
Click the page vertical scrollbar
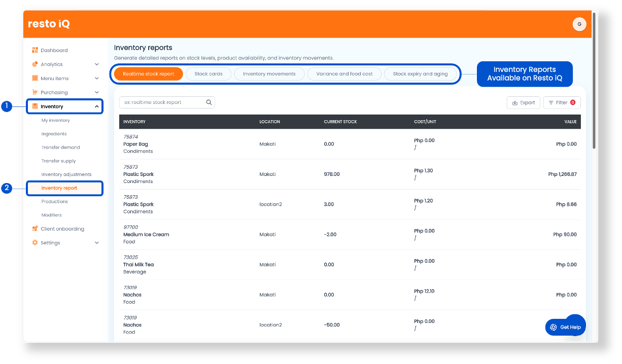595,81
